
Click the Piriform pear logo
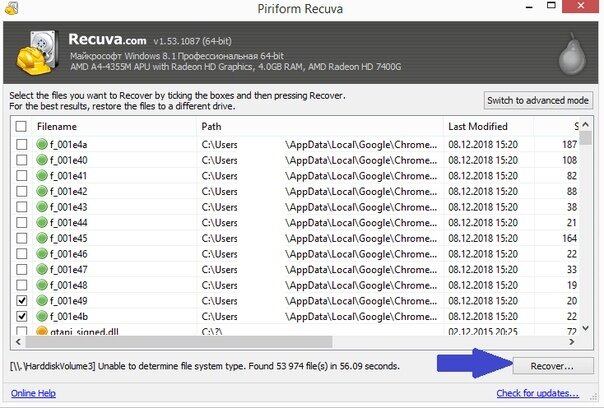pyautogui.click(x=572, y=54)
